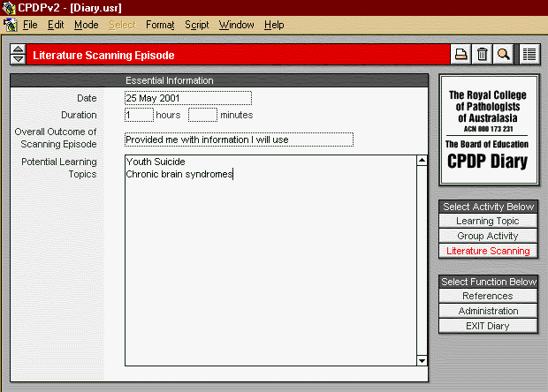The image size is (548, 392).
Task: Click the list view icon
Action: tap(529, 55)
